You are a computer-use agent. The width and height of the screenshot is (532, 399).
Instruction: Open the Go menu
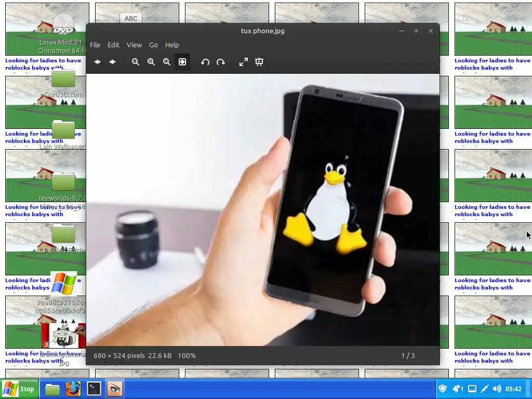(x=153, y=45)
